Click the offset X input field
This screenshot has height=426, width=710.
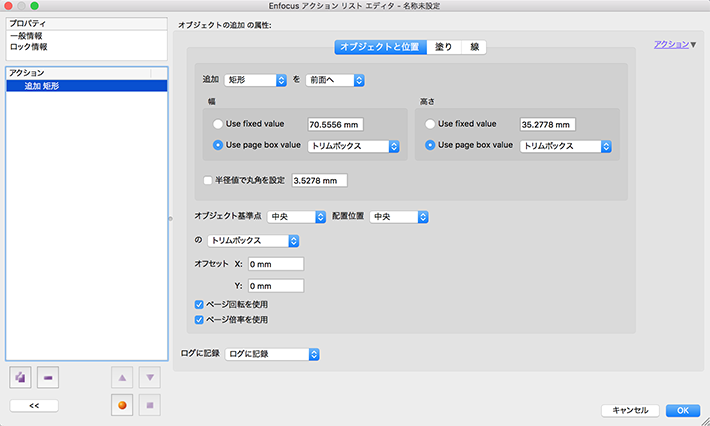[x=275, y=264]
